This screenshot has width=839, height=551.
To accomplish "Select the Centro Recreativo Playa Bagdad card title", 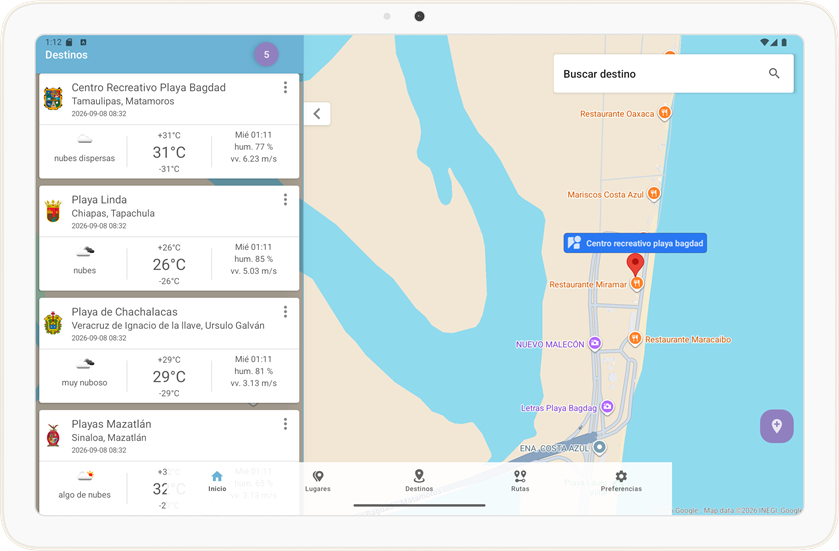I will coord(149,87).
